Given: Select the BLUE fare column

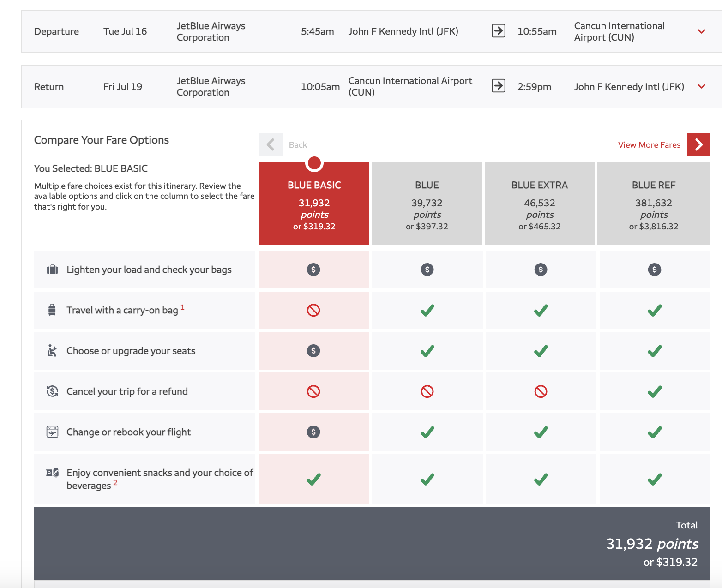Looking at the screenshot, I should tap(427, 204).
